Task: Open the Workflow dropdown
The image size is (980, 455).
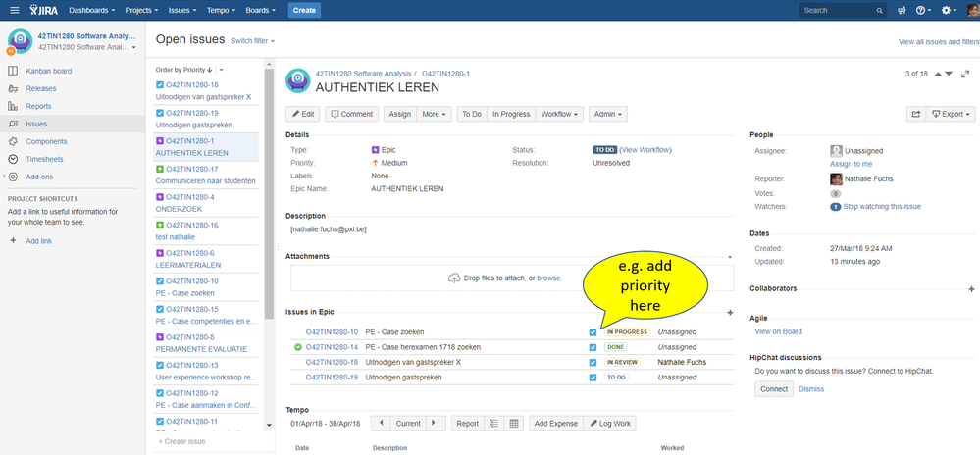Action: [559, 115]
